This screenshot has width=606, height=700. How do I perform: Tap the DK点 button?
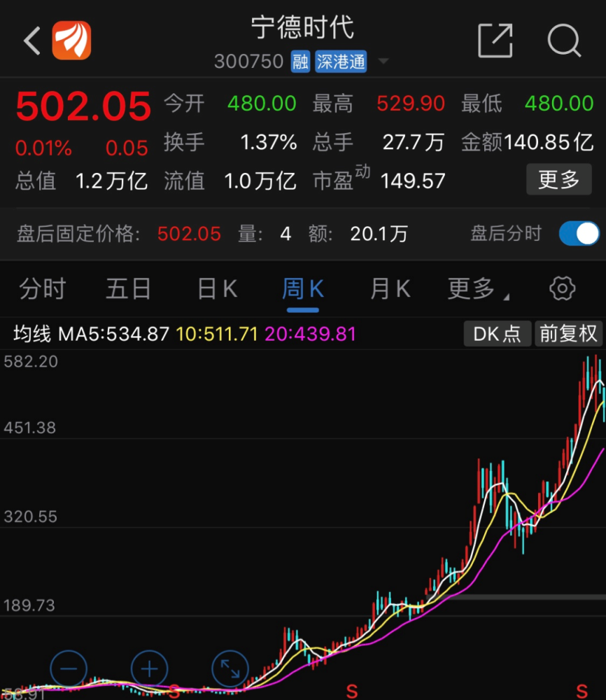pos(497,333)
